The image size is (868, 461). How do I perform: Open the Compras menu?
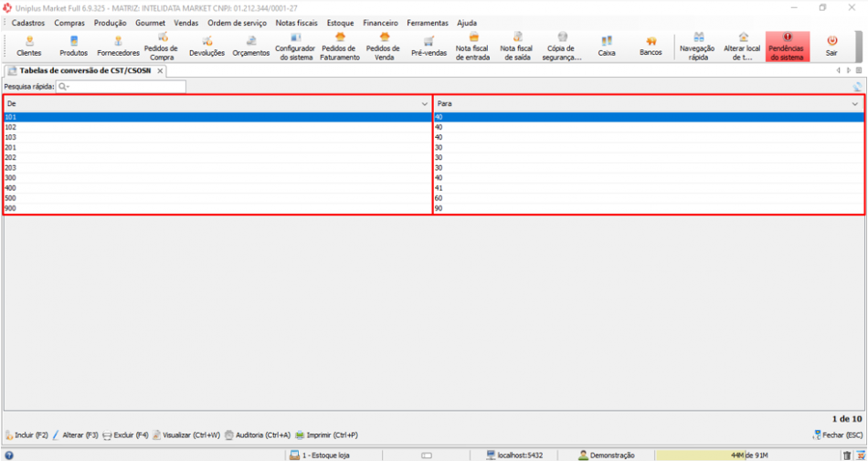69,23
